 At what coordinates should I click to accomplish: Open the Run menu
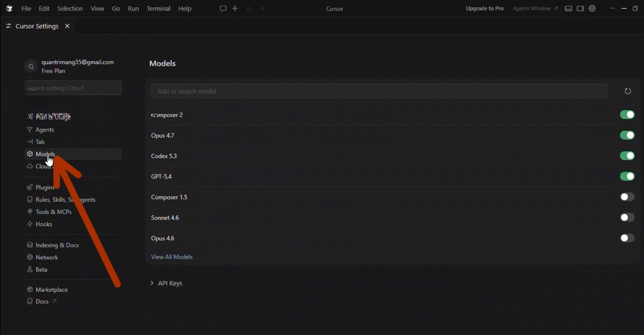133,8
